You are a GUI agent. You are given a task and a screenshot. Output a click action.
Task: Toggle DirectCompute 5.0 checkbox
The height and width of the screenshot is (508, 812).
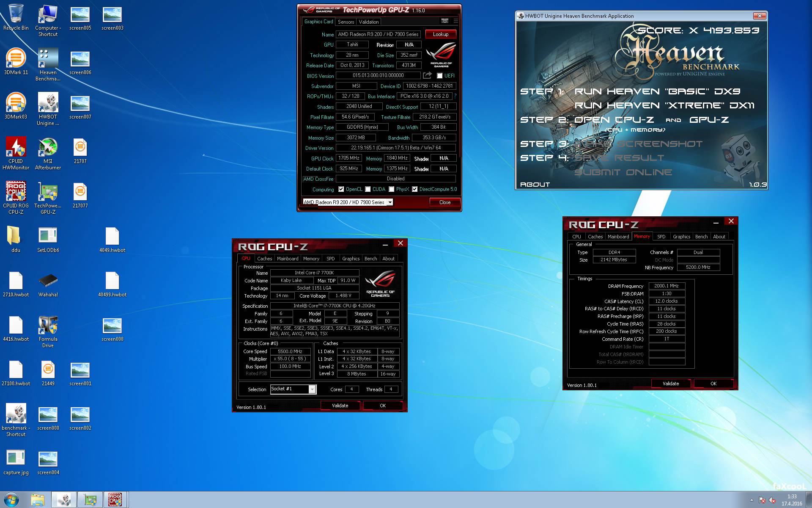tap(415, 189)
